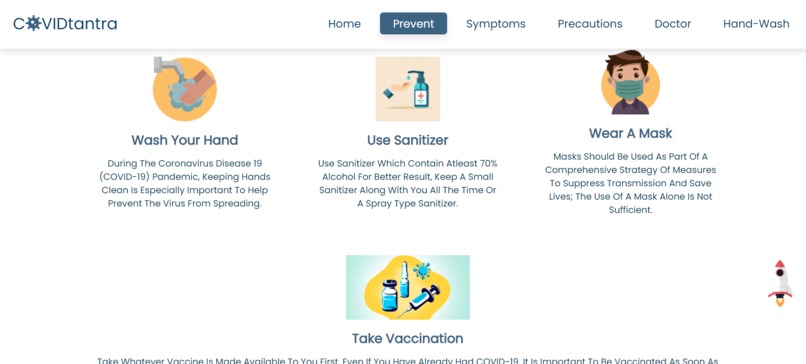Click the sanitizer description paragraph
The height and width of the screenshot is (364, 806).
point(408,184)
